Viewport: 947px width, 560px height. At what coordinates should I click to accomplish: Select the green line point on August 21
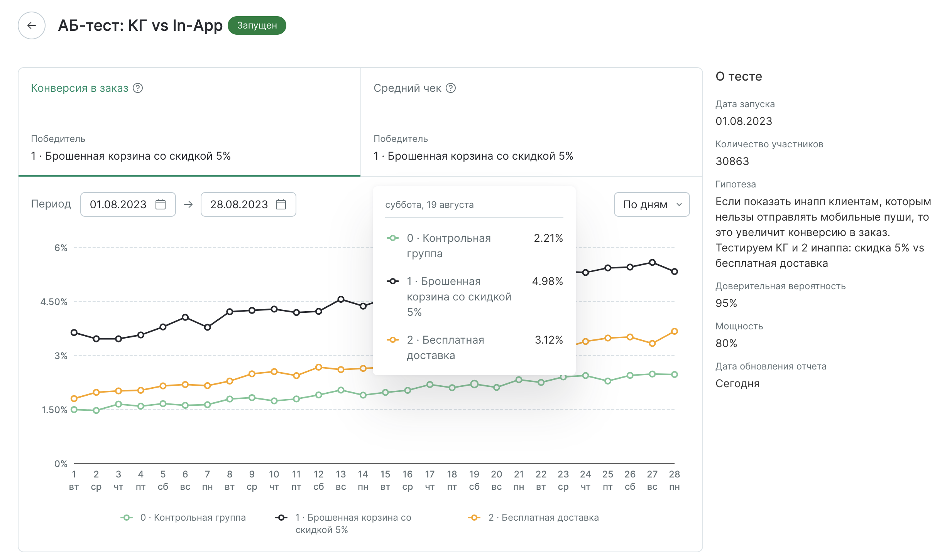point(519,380)
